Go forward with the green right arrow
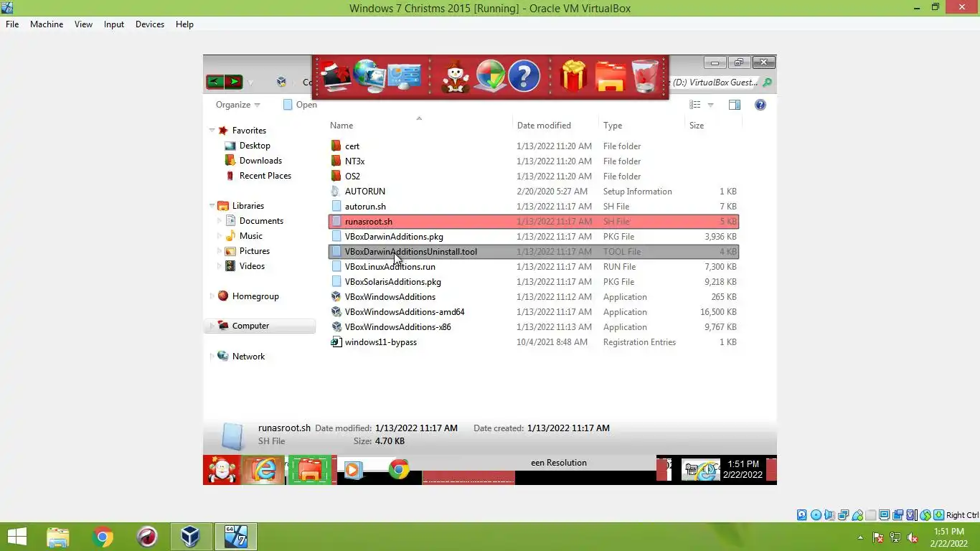Screen dimensions: 980x551 coord(233,82)
